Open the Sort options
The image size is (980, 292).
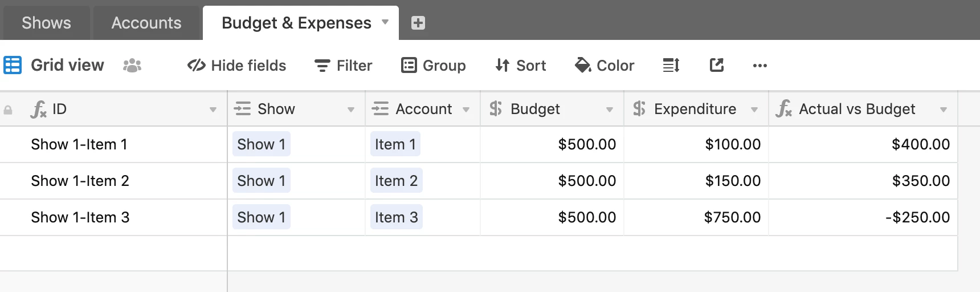(520, 66)
